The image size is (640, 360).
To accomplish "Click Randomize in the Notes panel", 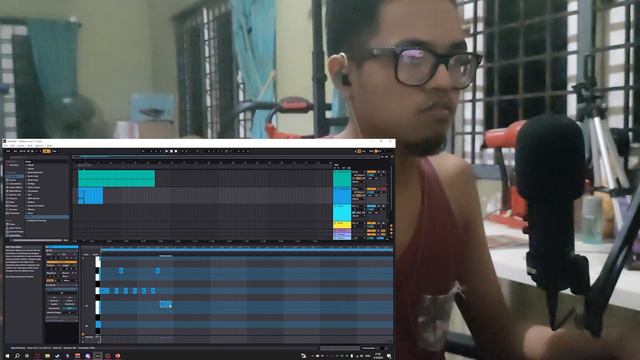I will coord(54,309).
